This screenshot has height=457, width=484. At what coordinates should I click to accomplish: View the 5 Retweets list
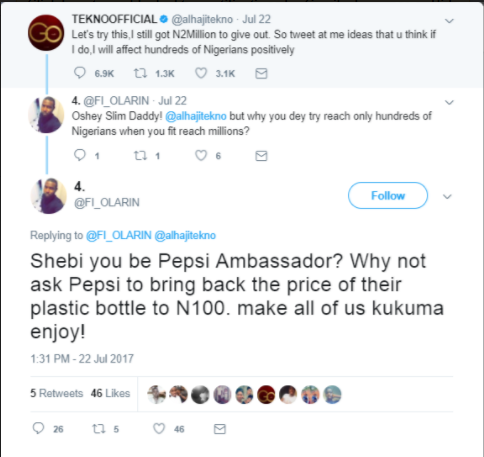[x=57, y=393]
